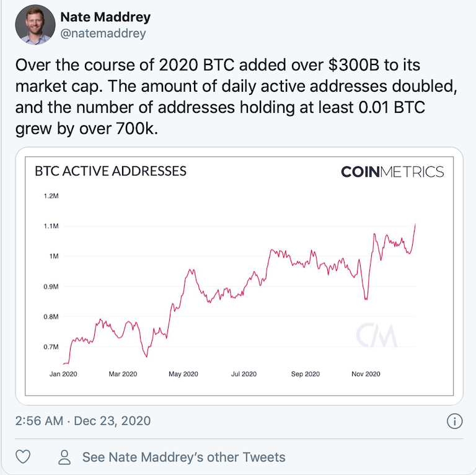Click the person profile icon
This screenshot has width=476, height=475.
click(64, 457)
